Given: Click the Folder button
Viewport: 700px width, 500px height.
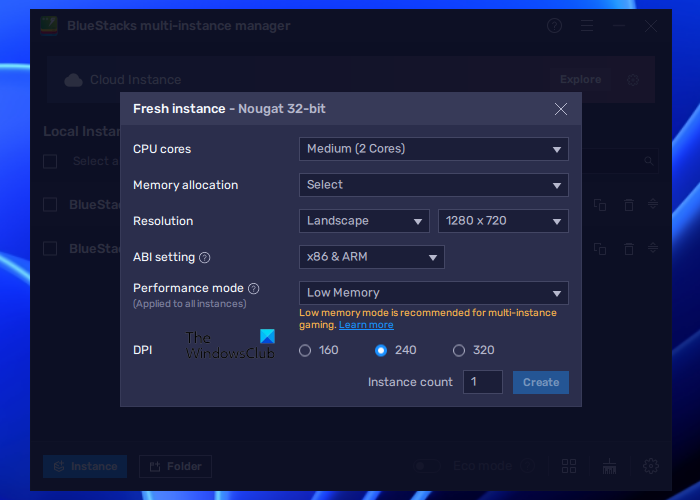Looking at the screenshot, I should [x=175, y=467].
